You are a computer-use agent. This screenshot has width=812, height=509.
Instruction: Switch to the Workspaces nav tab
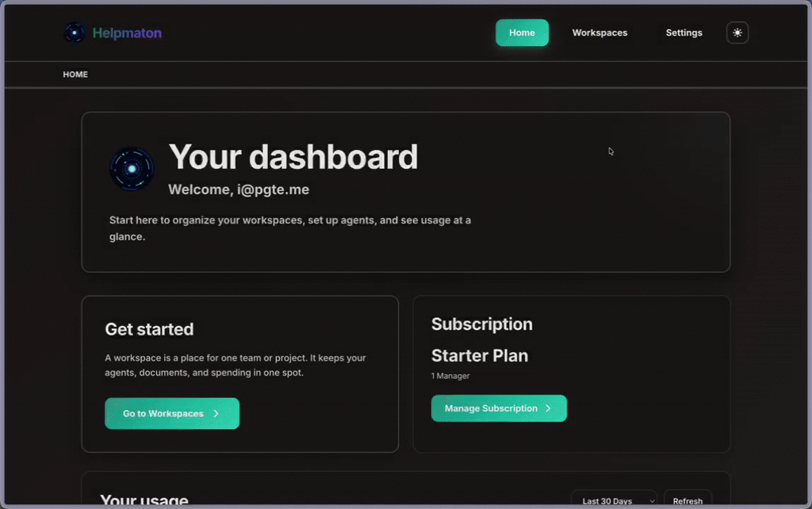(599, 33)
